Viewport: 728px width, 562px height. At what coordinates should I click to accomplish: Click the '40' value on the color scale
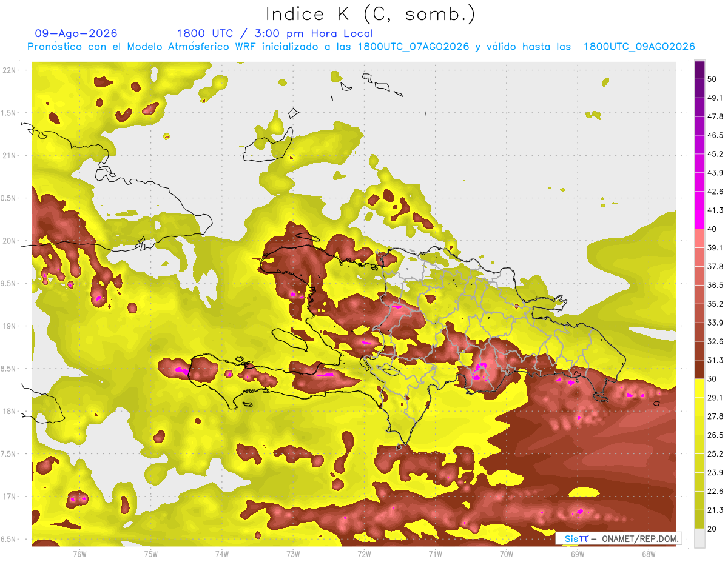click(712, 229)
